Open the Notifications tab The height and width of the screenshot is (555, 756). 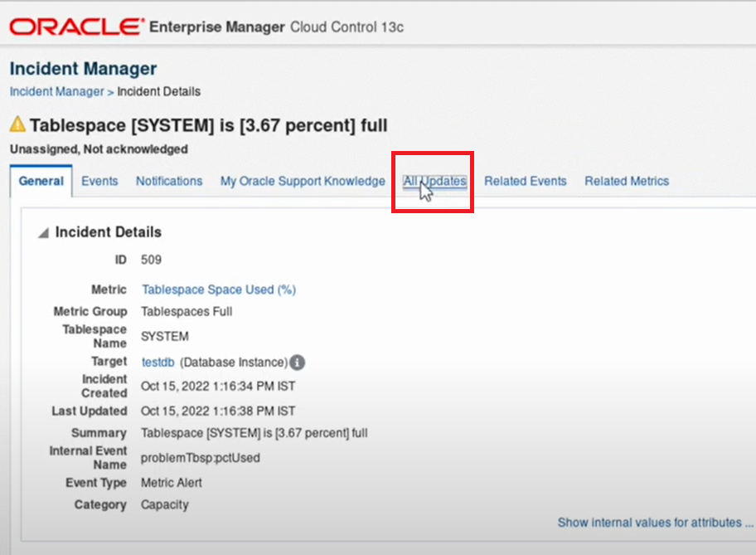(169, 181)
